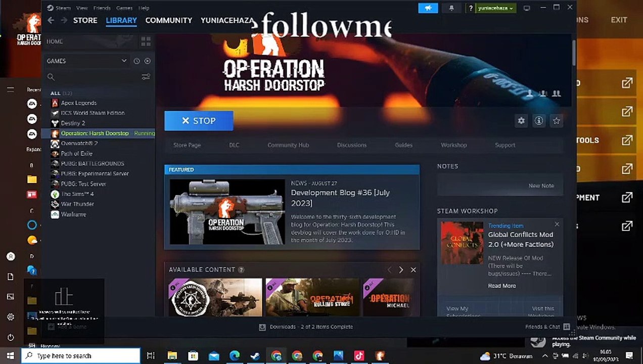
Task: Open Friends & Chat panel
Action: (547, 327)
